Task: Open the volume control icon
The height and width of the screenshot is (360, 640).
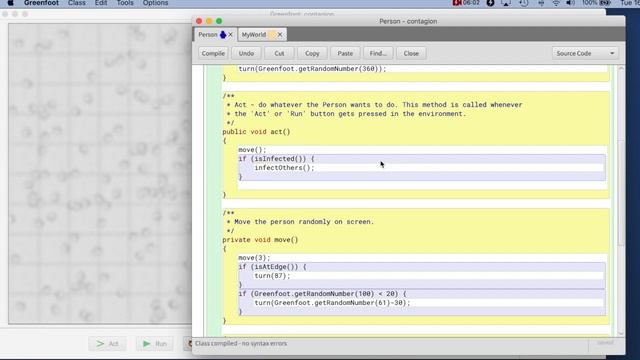Action: [571, 3]
